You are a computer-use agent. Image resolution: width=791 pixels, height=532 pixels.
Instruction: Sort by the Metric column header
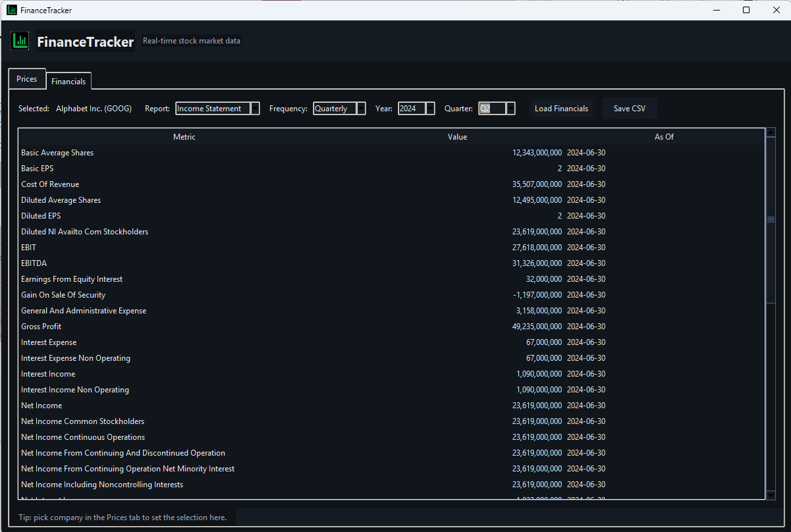tap(184, 137)
